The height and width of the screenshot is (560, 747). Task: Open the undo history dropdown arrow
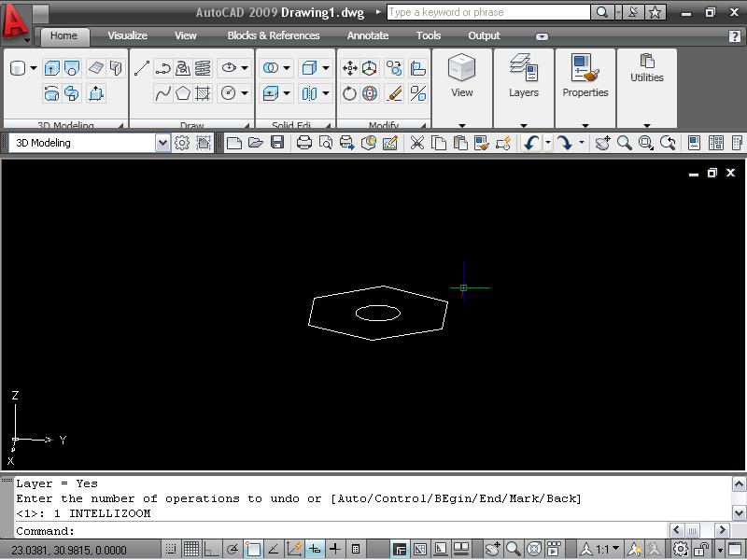point(548,143)
